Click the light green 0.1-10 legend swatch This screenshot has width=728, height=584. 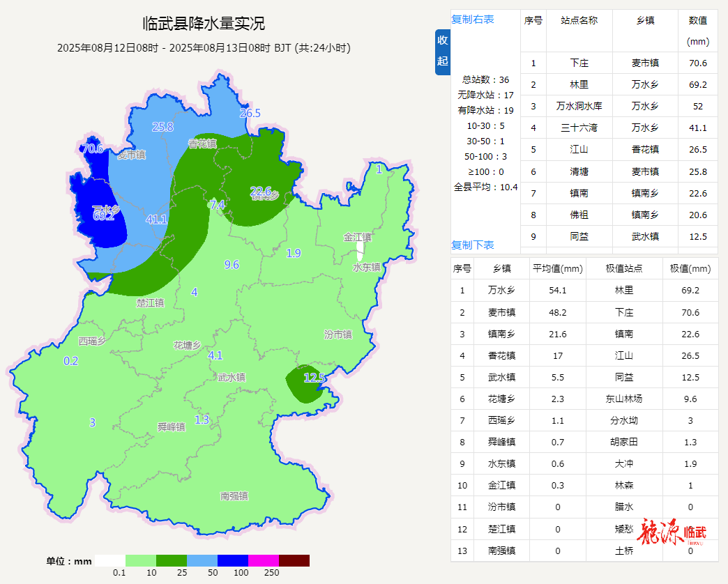[141, 560]
